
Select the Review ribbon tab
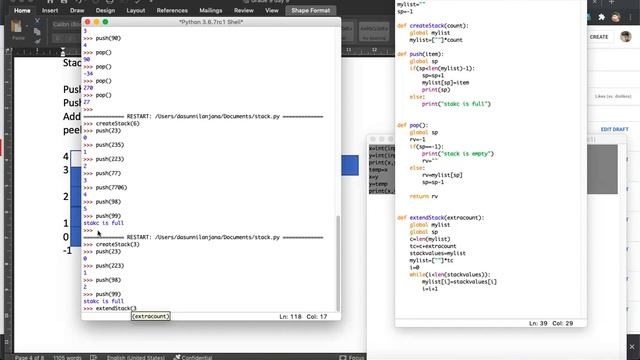tap(244, 11)
